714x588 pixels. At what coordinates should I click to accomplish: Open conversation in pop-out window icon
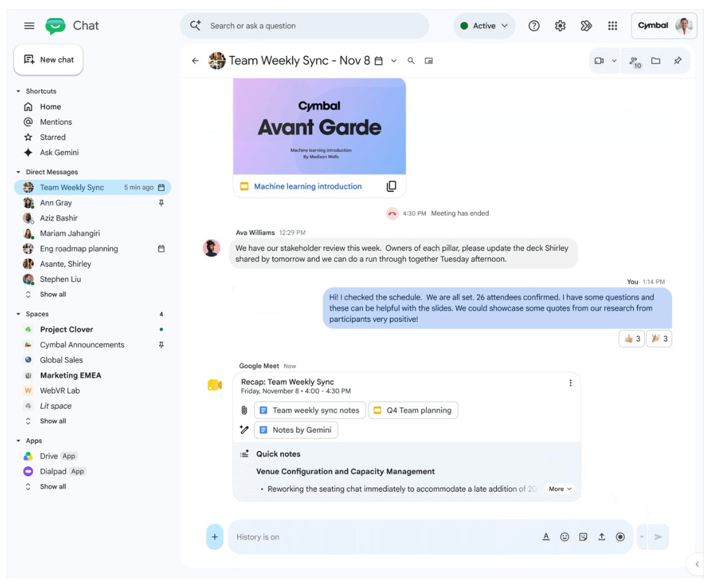tap(429, 61)
